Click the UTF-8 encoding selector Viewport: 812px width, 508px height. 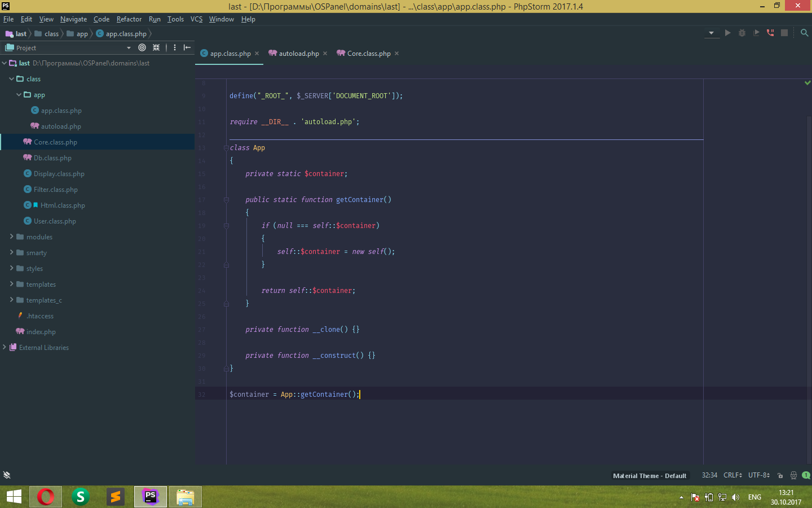pos(758,475)
